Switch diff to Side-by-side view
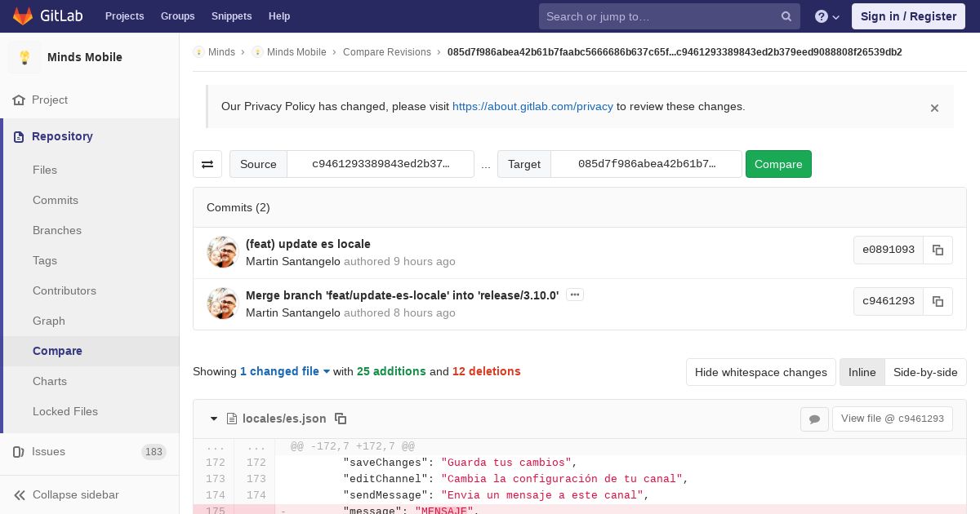 point(924,372)
